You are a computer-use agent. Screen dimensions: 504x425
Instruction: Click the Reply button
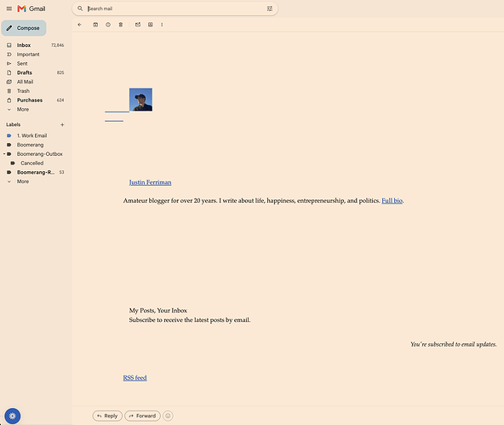click(x=107, y=416)
